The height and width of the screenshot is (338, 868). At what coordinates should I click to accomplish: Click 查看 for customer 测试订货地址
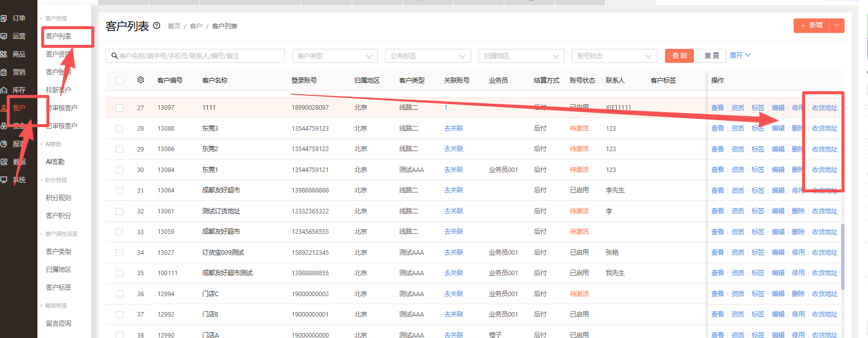[717, 211]
